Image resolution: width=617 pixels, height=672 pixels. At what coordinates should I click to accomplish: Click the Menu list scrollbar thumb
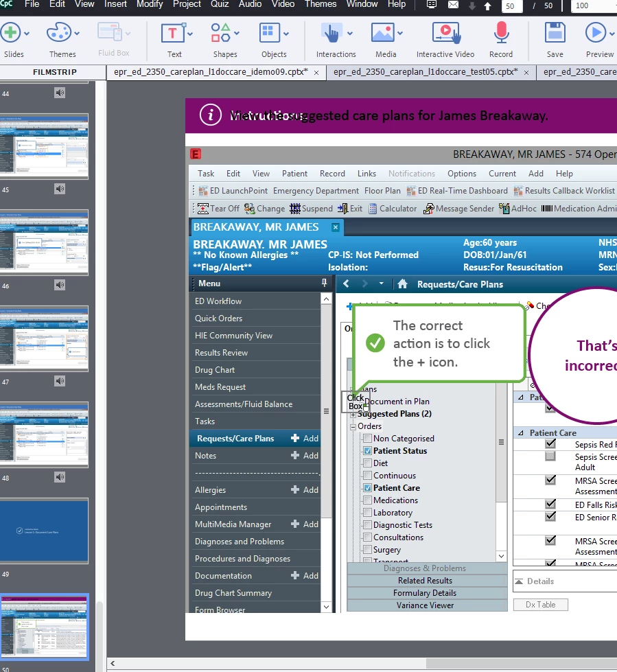tap(326, 411)
